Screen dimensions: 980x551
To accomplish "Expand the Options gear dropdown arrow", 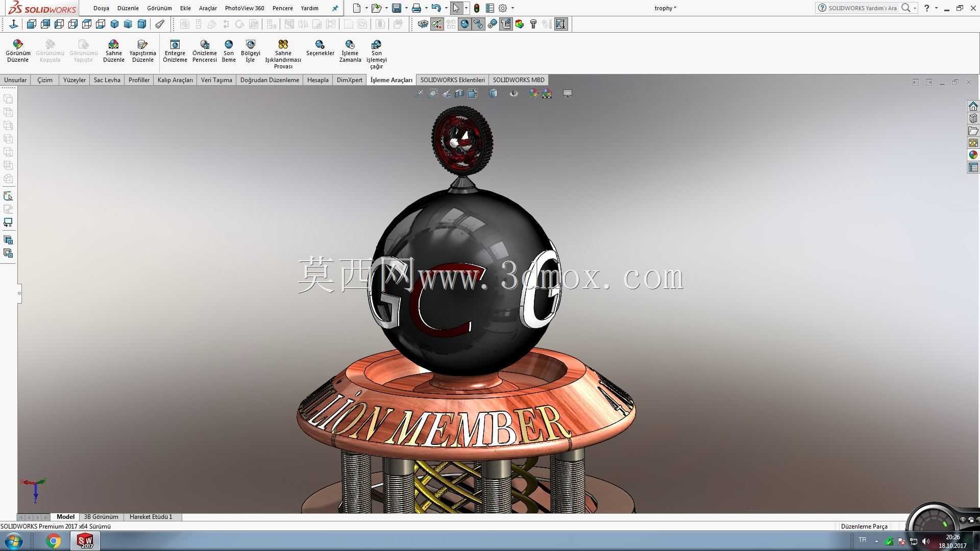I will pos(512,8).
